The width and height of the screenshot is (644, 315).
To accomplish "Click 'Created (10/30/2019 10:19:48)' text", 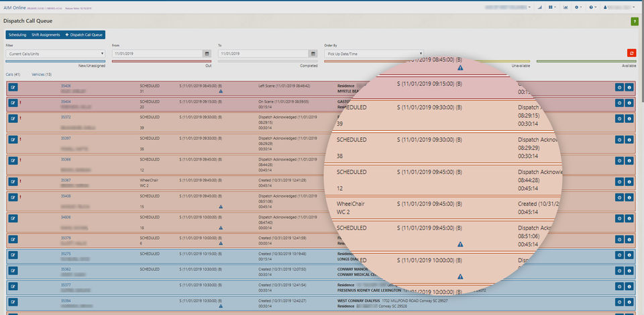I will point(283,254).
